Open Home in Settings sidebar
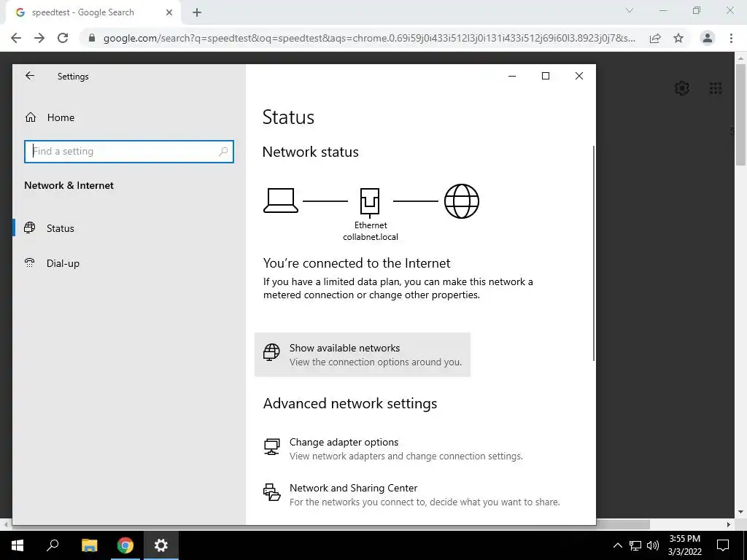Image resolution: width=747 pixels, height=560 pixels. [x=61, y=117]
